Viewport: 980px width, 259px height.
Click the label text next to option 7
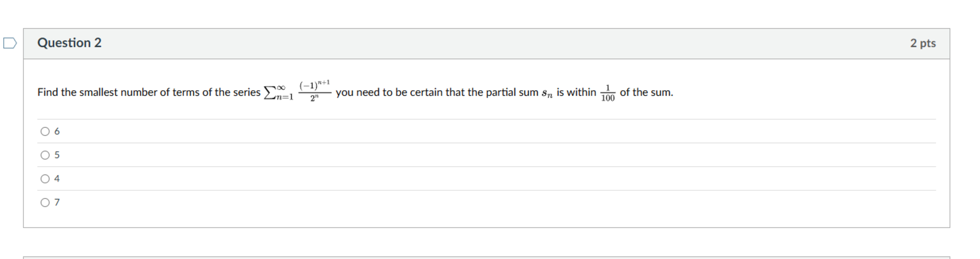(57, 202)
